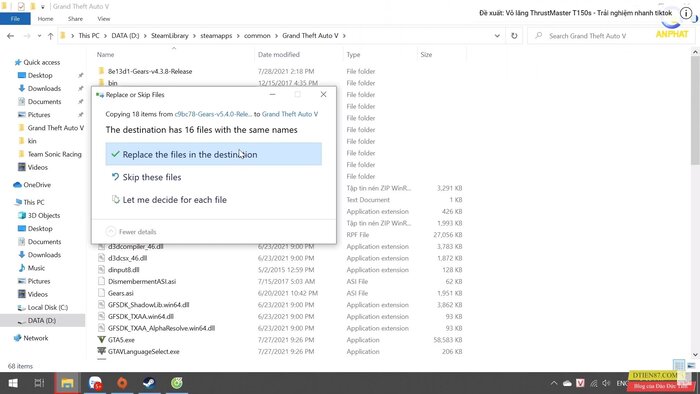This screenshot has width=700, height=394.
Task: Open Steam from the taskbar
Action: [x=149, y=383]
